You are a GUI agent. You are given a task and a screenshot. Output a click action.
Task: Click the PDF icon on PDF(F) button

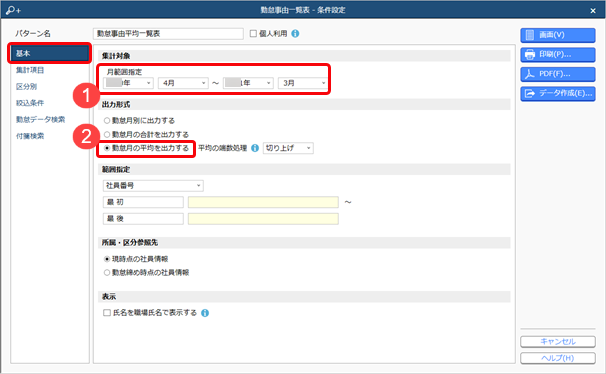click(530, 74)
